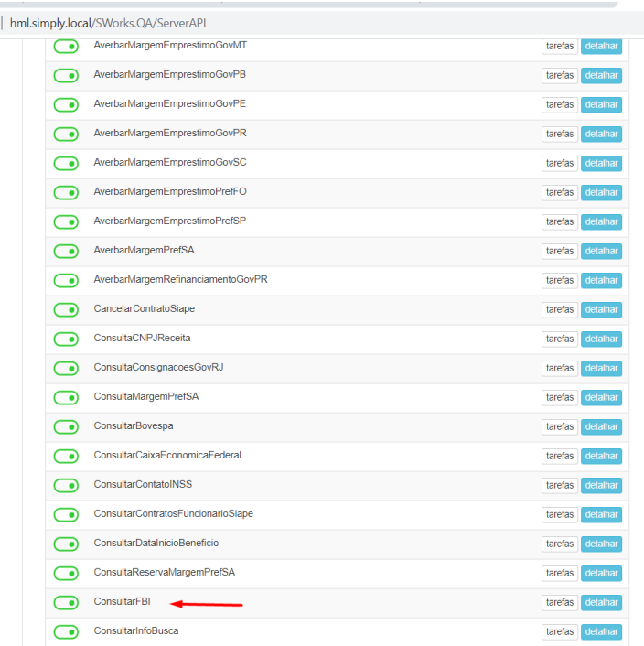Image resolution: width=644 pixels, height=646 pixels.
Task: Click detalhar for ConsultarFBI
Action: (601, 602)
